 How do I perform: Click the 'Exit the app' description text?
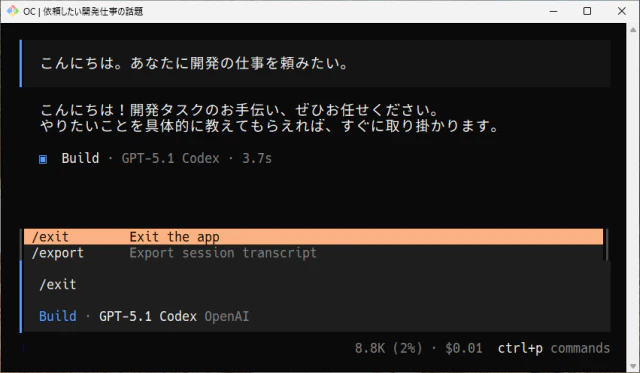tap(174, 237)
